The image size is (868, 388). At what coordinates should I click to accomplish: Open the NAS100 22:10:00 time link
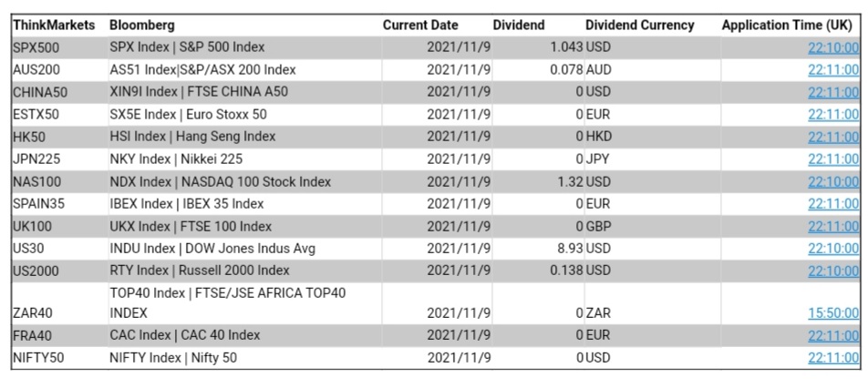[x=832, y=182]
